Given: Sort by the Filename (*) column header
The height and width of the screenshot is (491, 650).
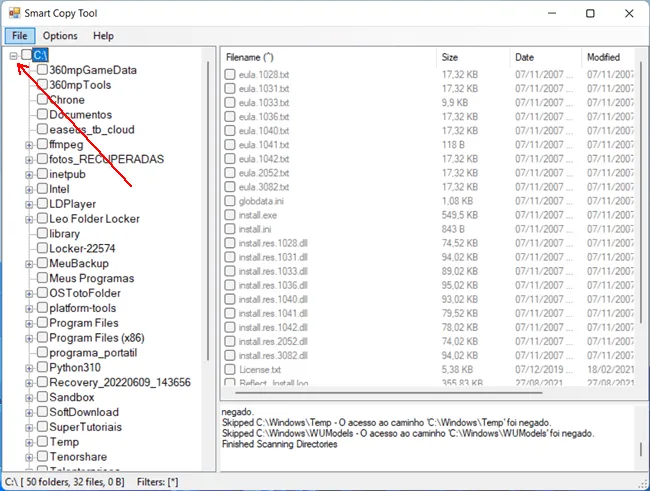Looking at the screenshot, I should tap(329, 57).
